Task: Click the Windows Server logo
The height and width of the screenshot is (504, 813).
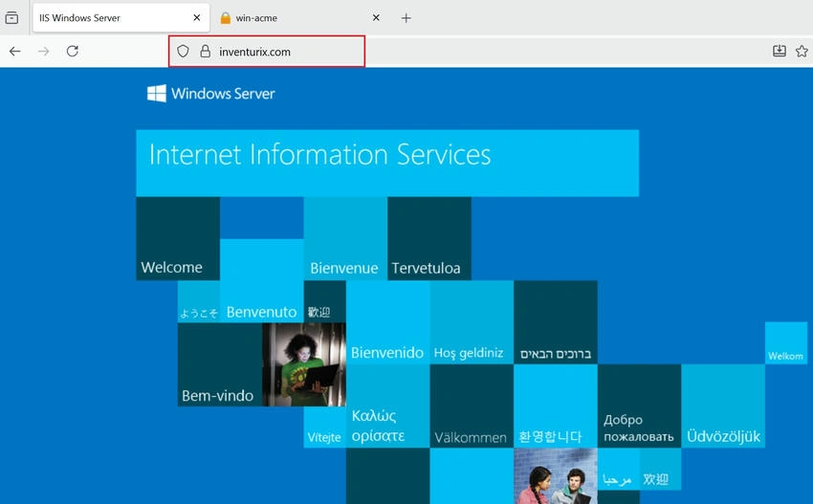Action: pyautogui.click(x=211, y=94)
